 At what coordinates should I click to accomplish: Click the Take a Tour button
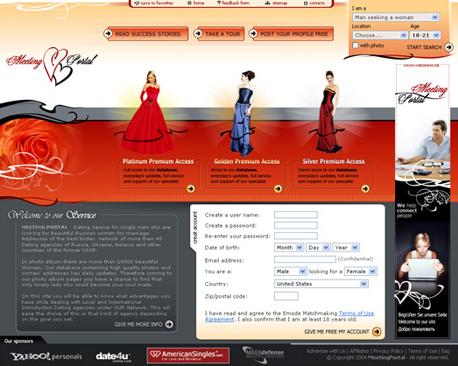[x=219, y=34]
